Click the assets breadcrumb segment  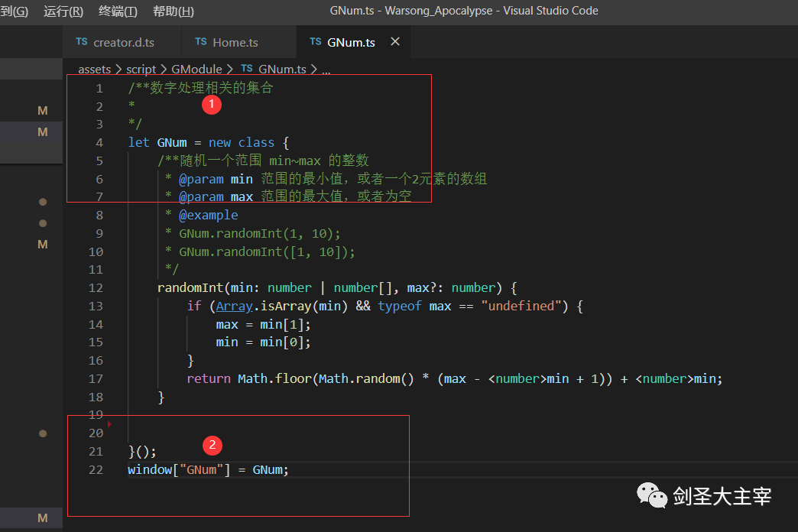coord(94,69)
